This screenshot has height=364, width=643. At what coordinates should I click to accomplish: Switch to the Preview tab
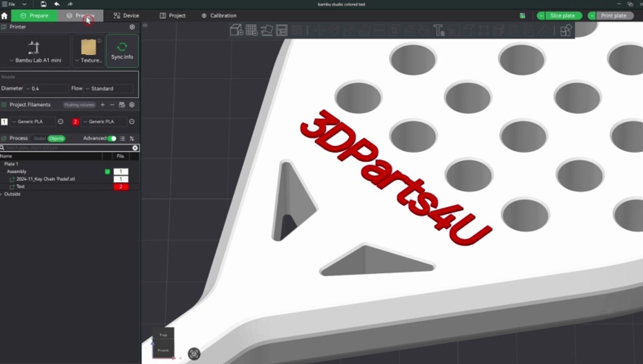point(81,16)
